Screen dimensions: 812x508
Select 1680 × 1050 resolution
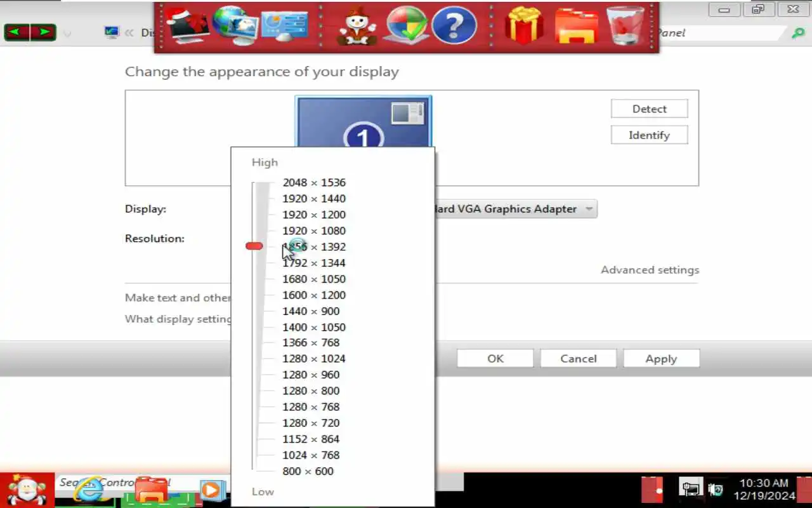coord(314,279)
